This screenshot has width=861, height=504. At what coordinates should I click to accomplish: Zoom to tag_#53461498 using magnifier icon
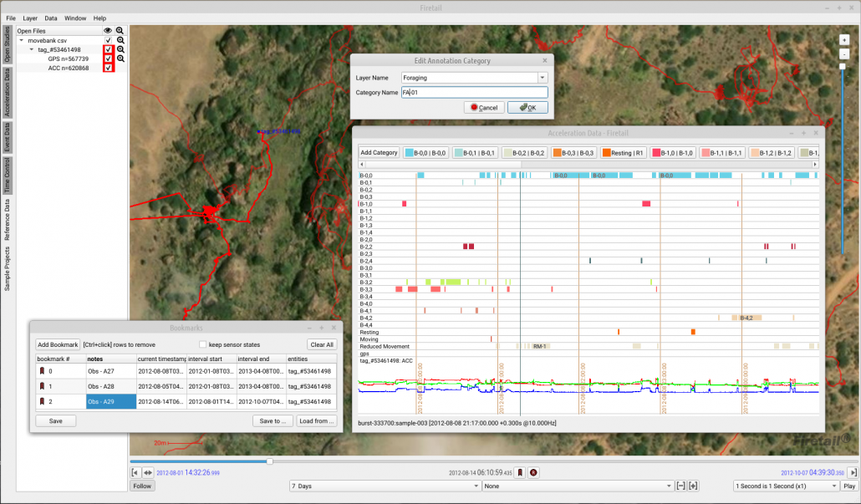point(120,49)
